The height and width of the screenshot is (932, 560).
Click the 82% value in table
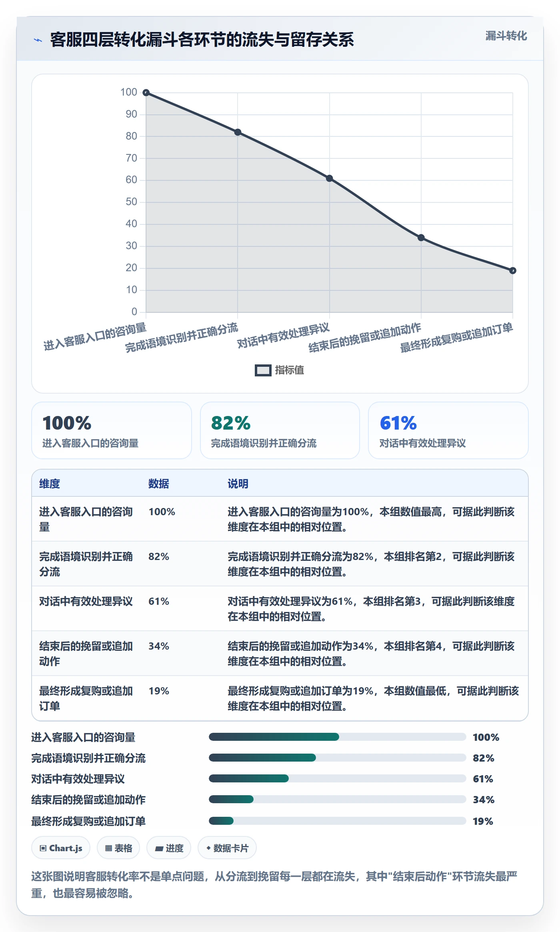click(x=159, y=556)
